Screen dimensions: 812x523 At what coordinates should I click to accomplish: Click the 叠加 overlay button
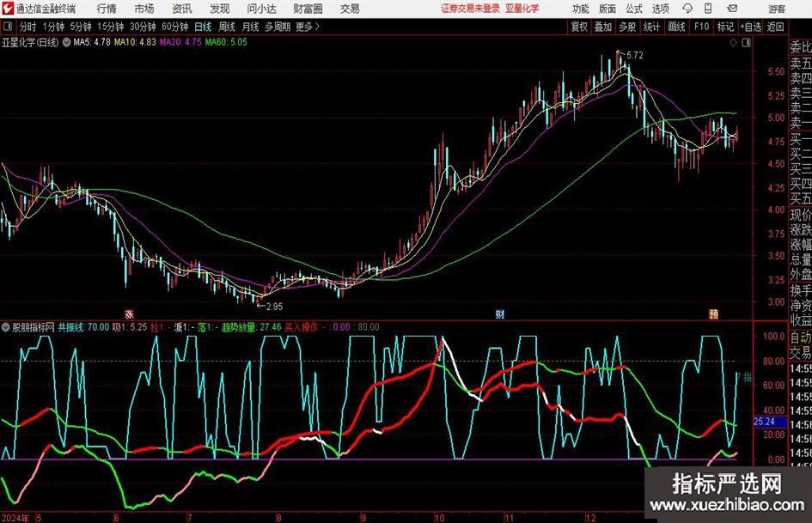pyautogui.click(x=603, y=27)
